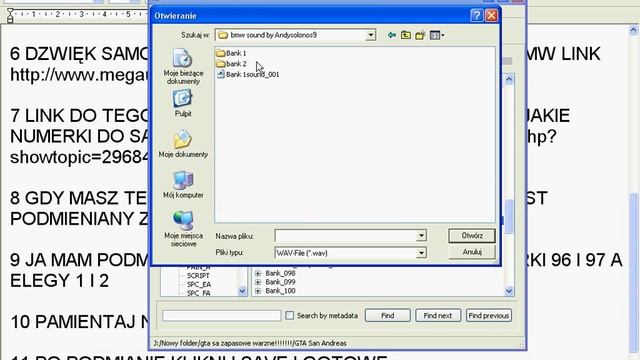Viewport: 640px width, 360px height.
Task: Click the Otwórz button
Action: click(x=472, y=236)
